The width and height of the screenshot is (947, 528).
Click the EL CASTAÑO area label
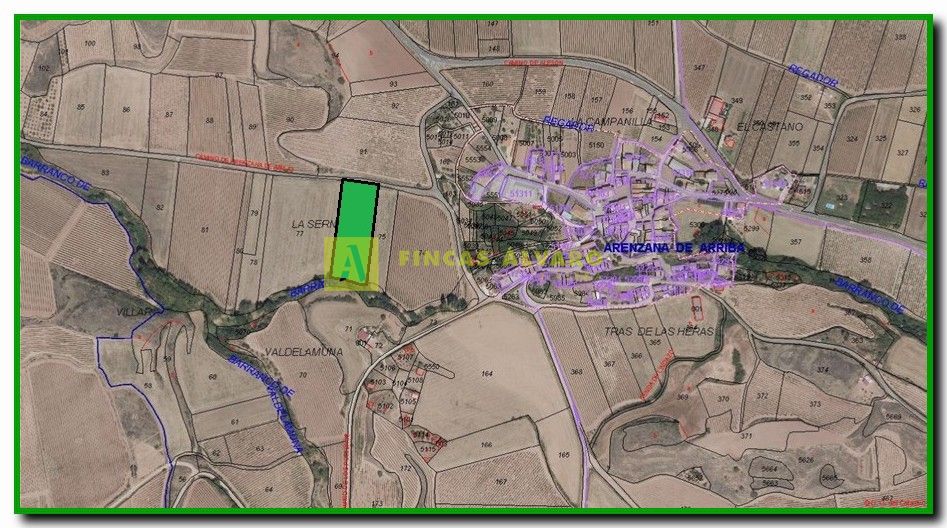[765, 127]
